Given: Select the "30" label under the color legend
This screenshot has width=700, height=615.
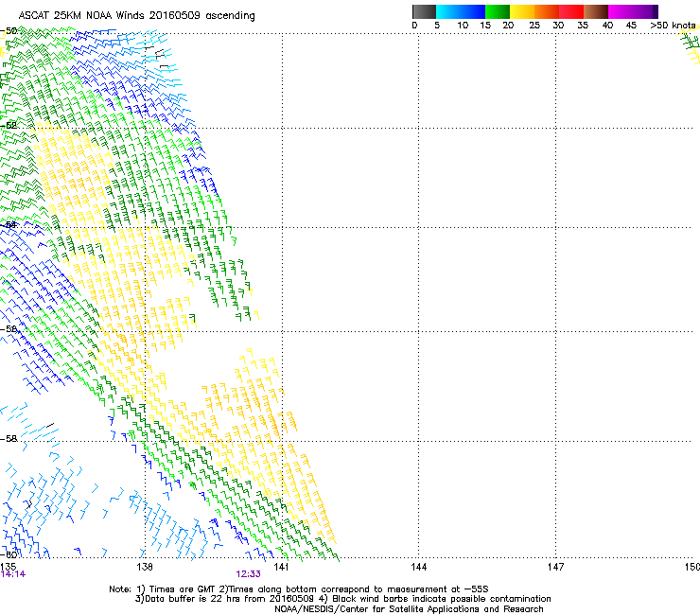Looking at the screenshot, I should (558, 26).
